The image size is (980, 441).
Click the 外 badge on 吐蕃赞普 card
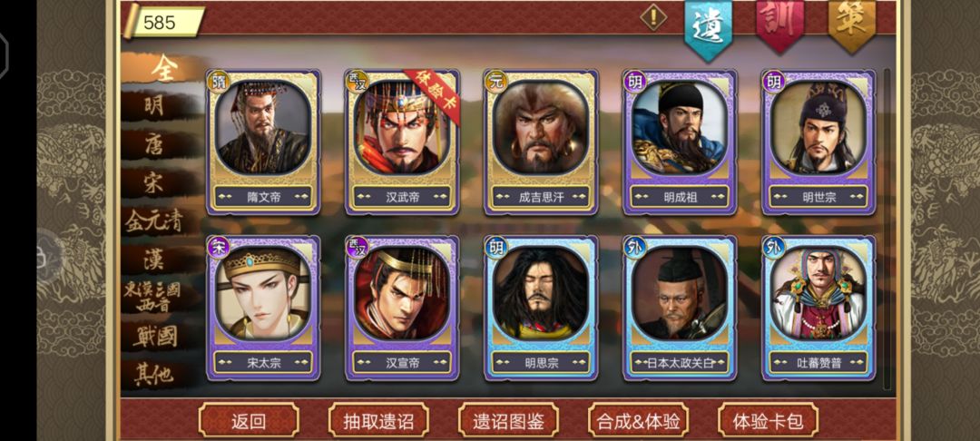click(x=774, y=248)
